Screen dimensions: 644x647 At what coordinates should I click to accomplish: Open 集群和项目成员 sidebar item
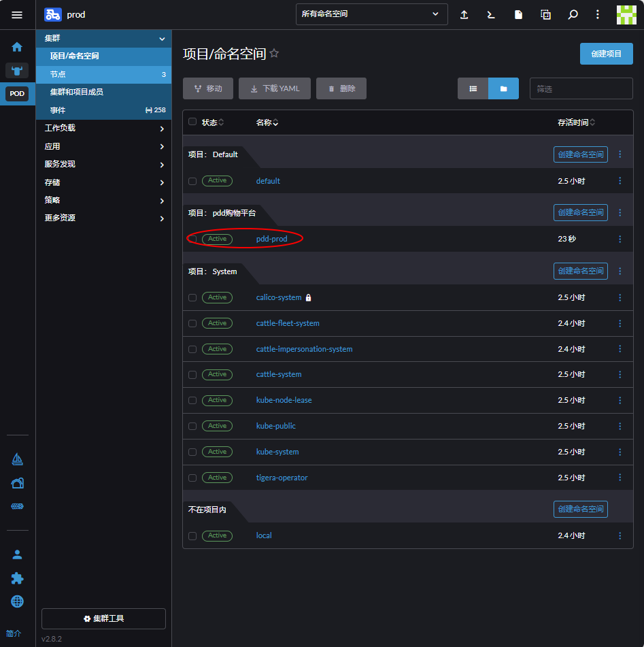pyautogui.click(x=103, y=93)
